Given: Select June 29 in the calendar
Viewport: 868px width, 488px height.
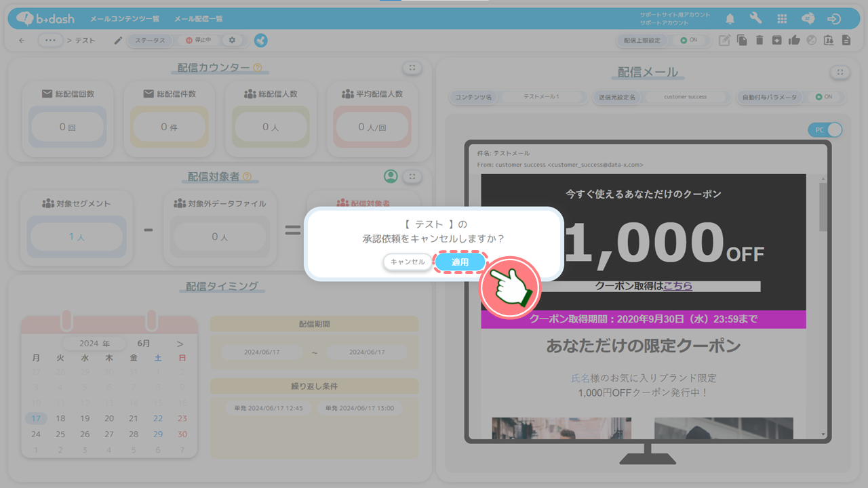Looking at the screenshot, I should click(x=158, y=434).
